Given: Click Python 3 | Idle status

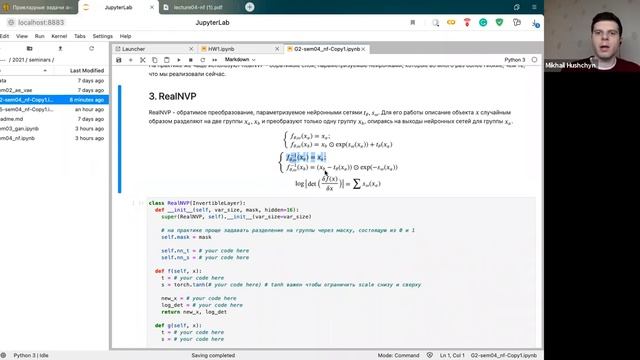Looking at the screenshot, I should tap(31, 356).
